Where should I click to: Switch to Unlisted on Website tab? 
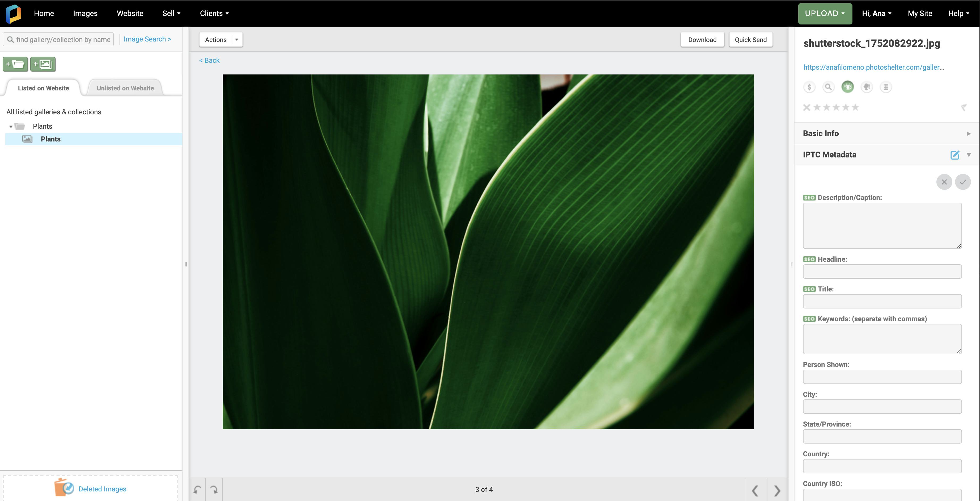pyautogui.click(x=125, y=88)
